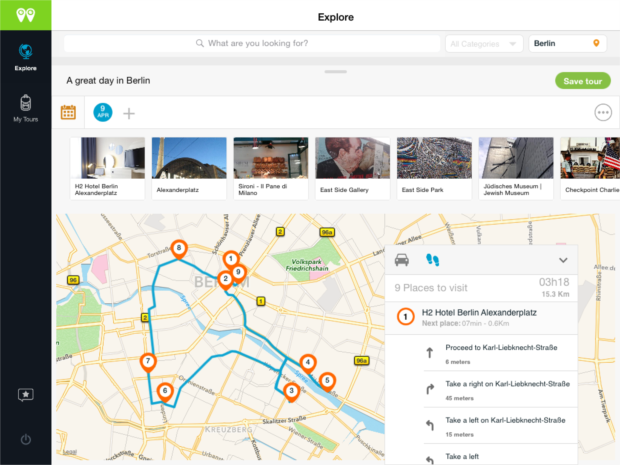The width and height of the screenshot is (620, 465).
Task: Click the Save tour button
Action: 582,81
